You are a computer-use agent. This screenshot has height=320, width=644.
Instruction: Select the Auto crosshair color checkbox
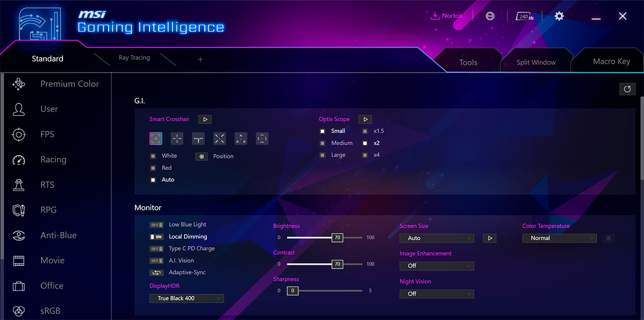(x=153, y=180)
